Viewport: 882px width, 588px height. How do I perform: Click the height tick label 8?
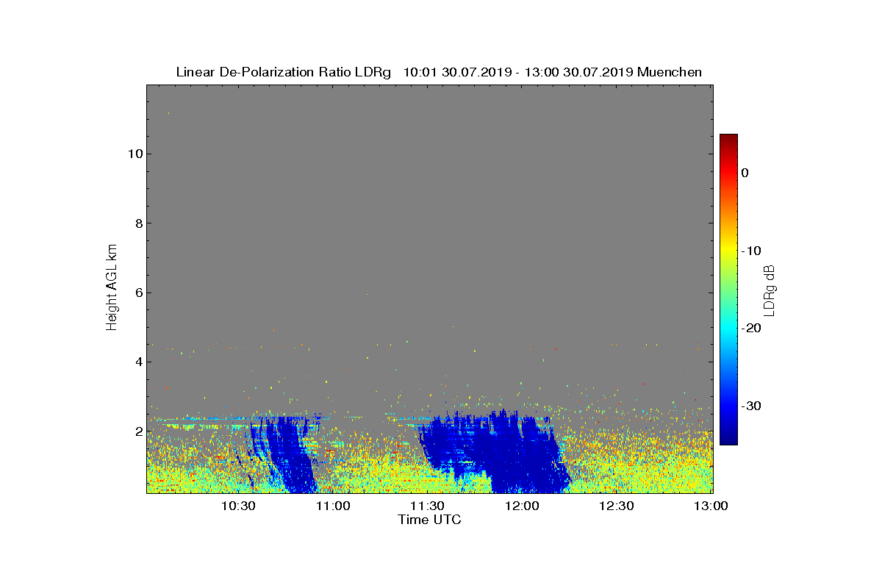click(138, 223)
